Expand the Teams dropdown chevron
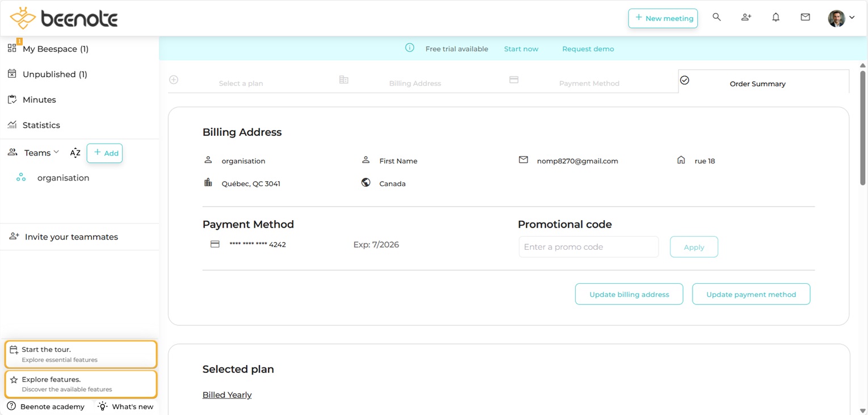The height and width of the screenshot is (415, 868). (56, 152)
